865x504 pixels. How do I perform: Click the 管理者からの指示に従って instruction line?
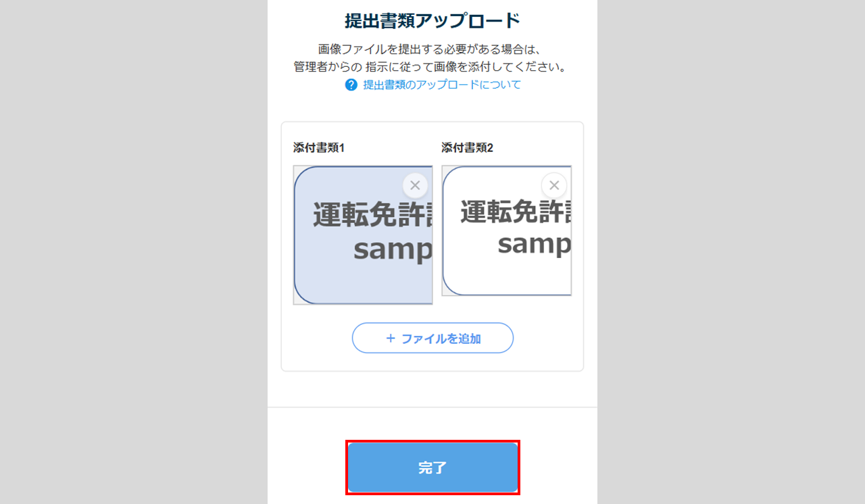pos(432,68)
